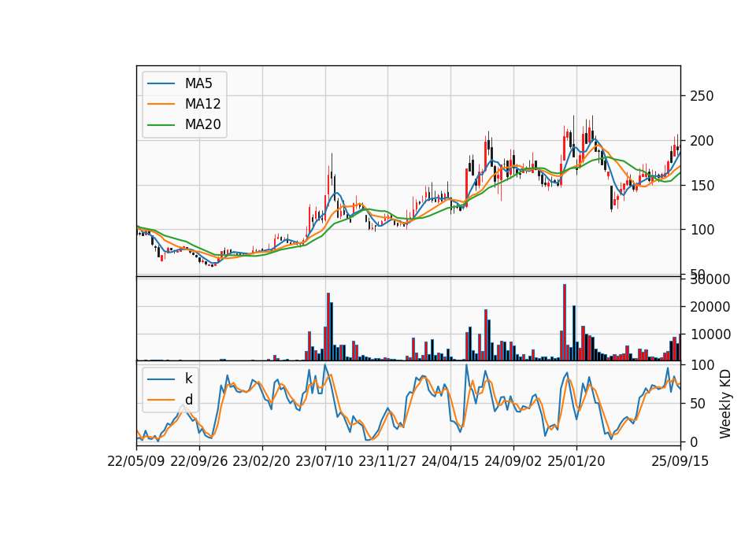
Task: Click the MA12 legend label
Action: click(x=202, y=104)
